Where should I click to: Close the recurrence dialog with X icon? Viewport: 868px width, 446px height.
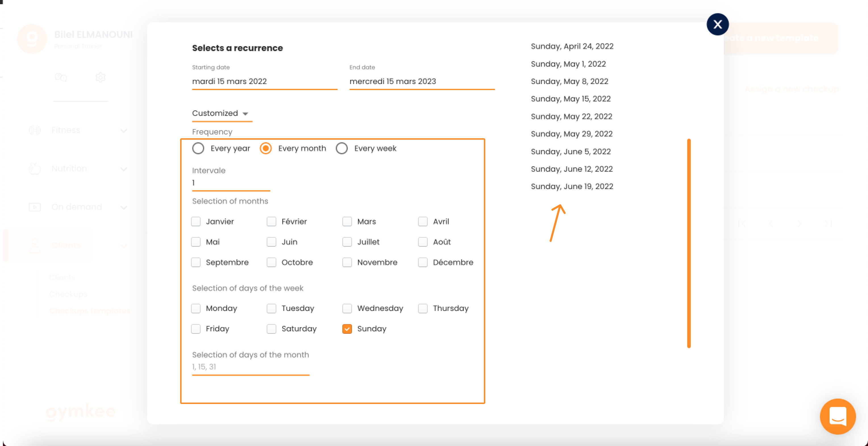(x=717, y=24)
